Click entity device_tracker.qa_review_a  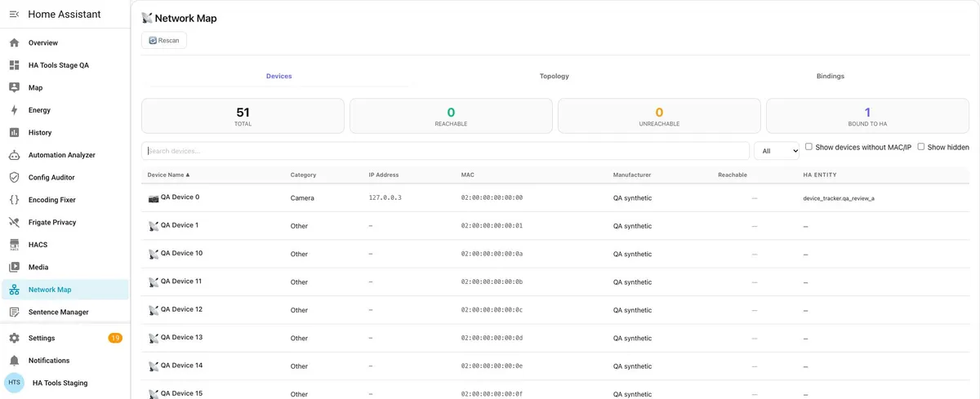[x=839, y=198]
